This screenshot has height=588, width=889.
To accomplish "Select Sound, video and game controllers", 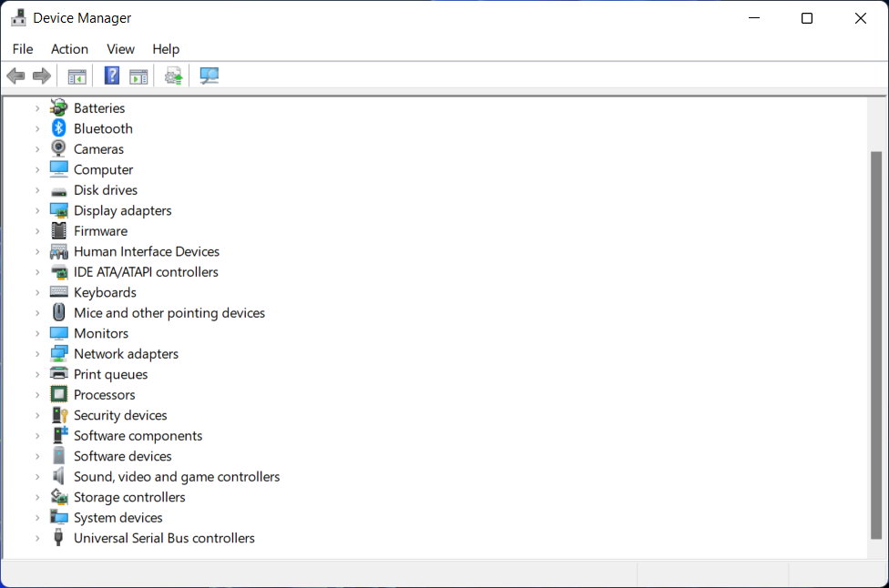I will pyautogui.click(x=177, y=477).
